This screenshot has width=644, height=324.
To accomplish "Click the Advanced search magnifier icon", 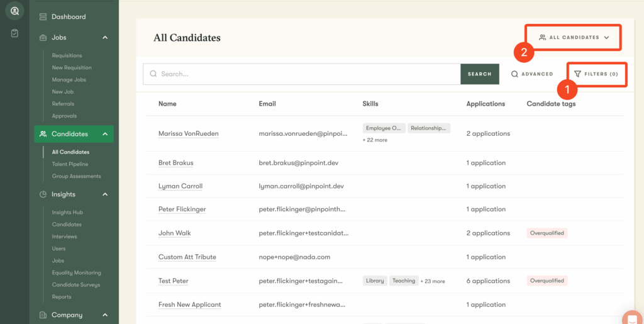I will tap(514, 74).
